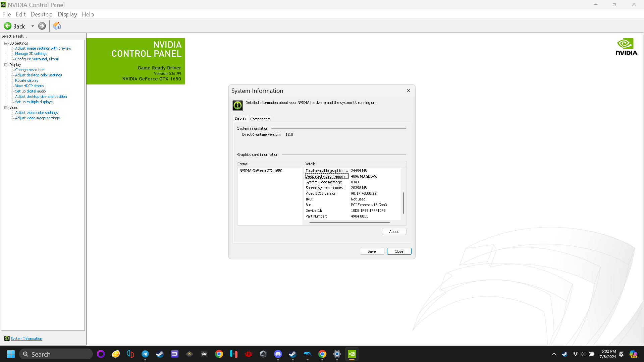The image size is (644, 362).
Task: Show hidden icons in system tray
Action: coord(554,354)
